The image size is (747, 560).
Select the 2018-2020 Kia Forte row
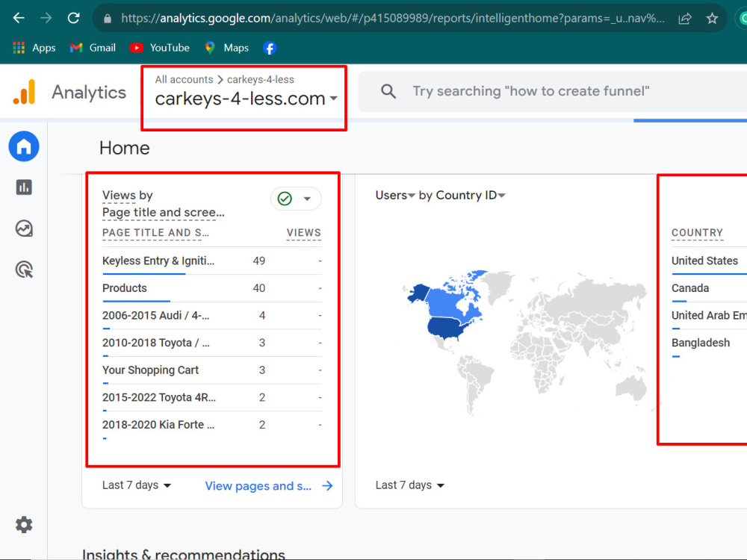tap(212, 425)
